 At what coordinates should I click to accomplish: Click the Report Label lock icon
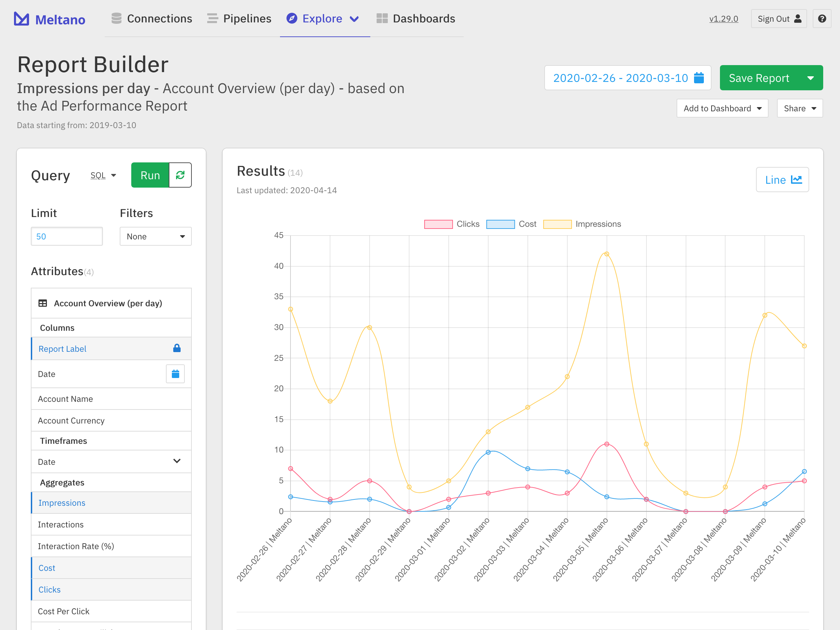pyautogui.click(x=177, y=348)
